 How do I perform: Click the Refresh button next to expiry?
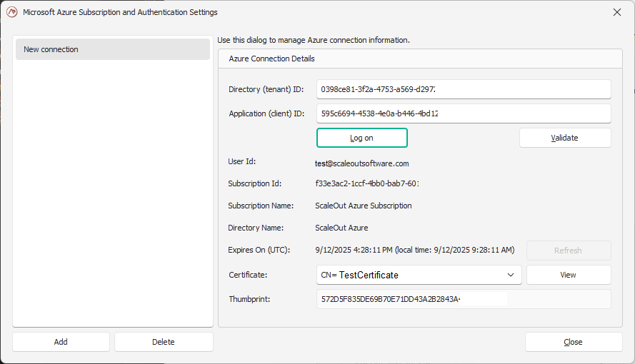point(569,251)
